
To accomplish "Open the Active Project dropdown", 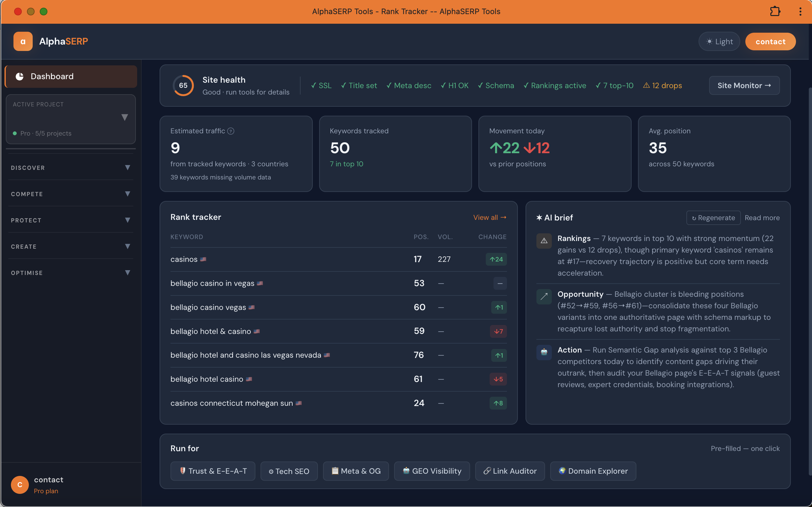I will coord(71,119).
